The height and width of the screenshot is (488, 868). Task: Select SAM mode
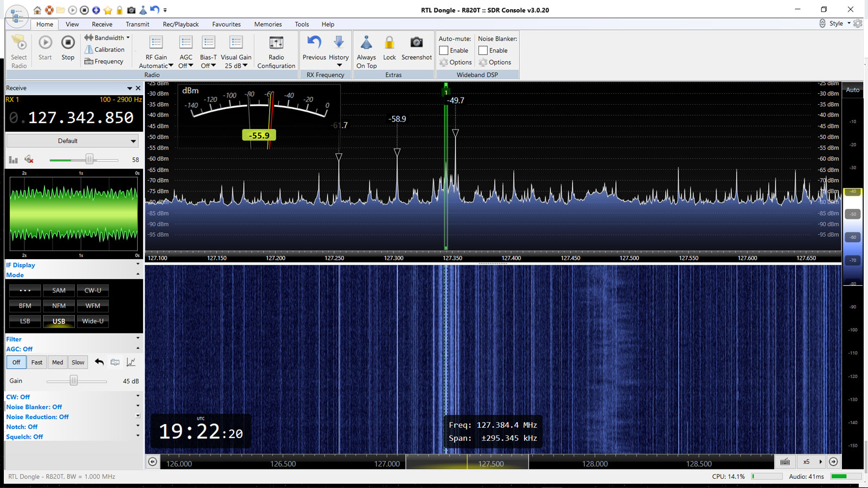(x=59, y=290)
